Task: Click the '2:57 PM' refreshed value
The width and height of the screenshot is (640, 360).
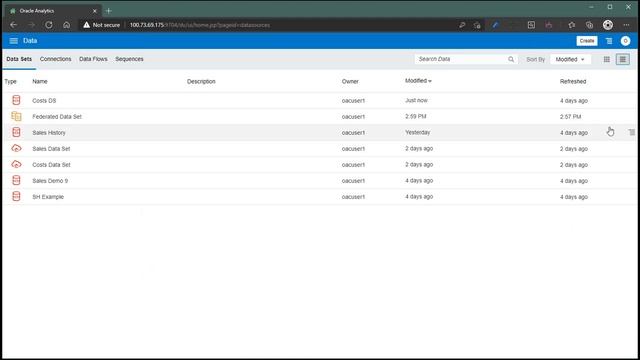Action: [571, 116]
